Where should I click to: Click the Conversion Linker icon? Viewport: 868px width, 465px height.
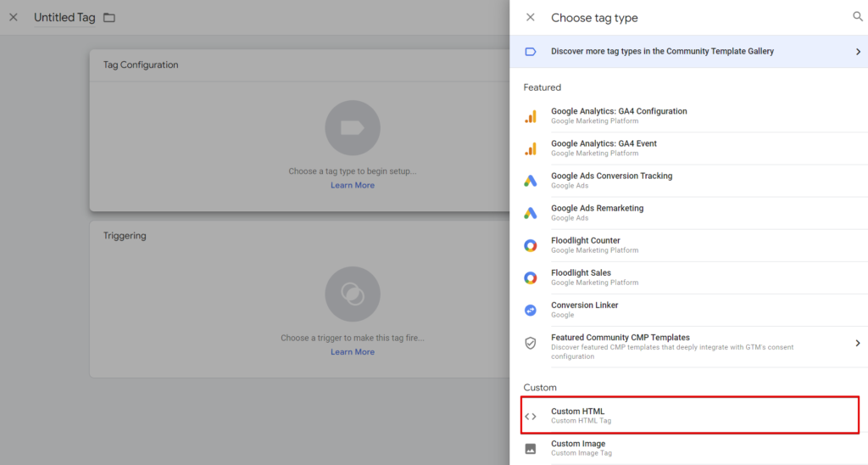(531, 310)
